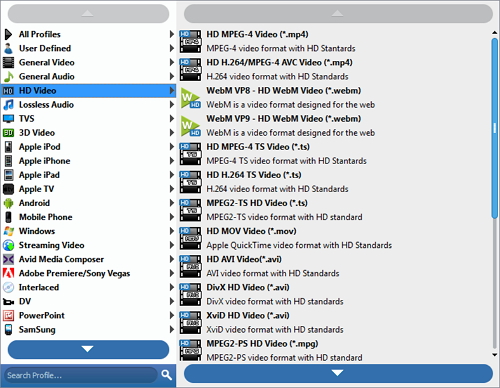
Task: Click the format list scrollbar thumb
Action: tap(494, 128)
